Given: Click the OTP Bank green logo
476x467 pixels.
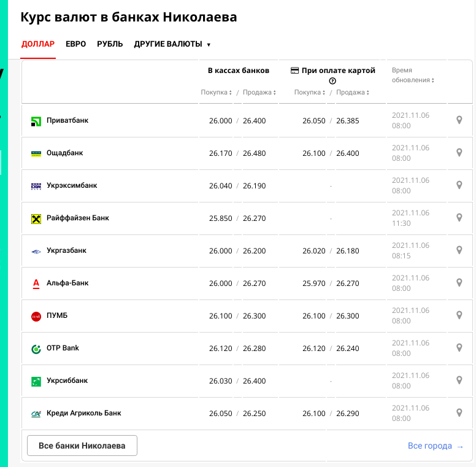Looking at the screenshot, I should (36, 349).
